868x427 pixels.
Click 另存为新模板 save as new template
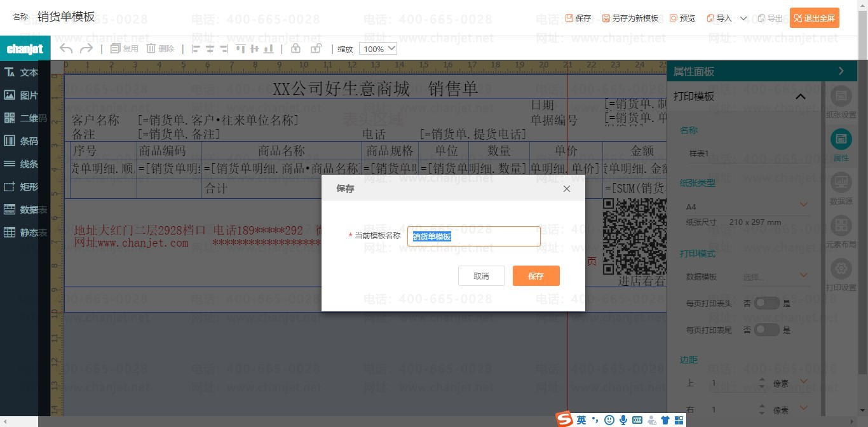(630, 18)
